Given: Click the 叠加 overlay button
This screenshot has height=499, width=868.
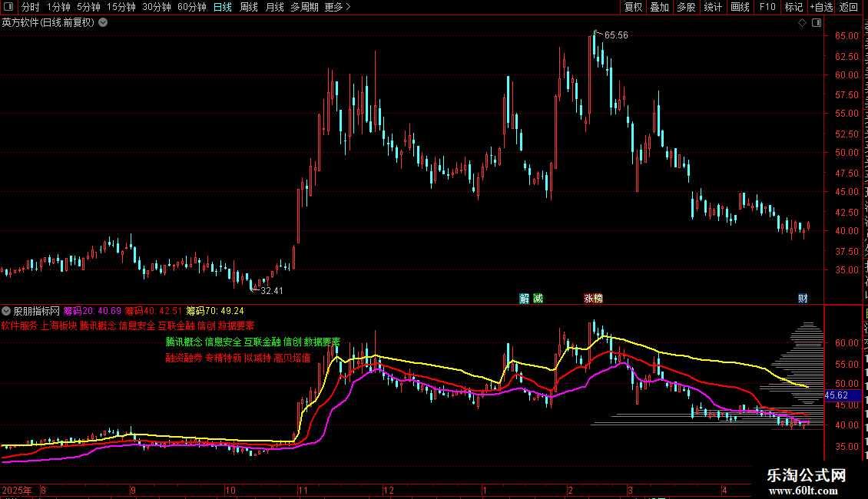Looking at the screenshot, I should (660, 7).
